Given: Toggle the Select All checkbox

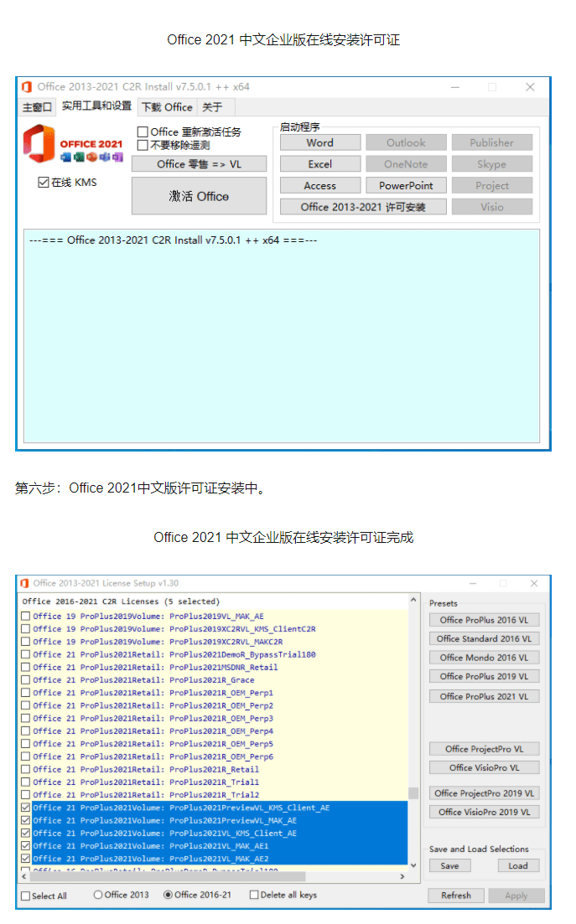Looking at the screenshot, I should coord(25,896).
